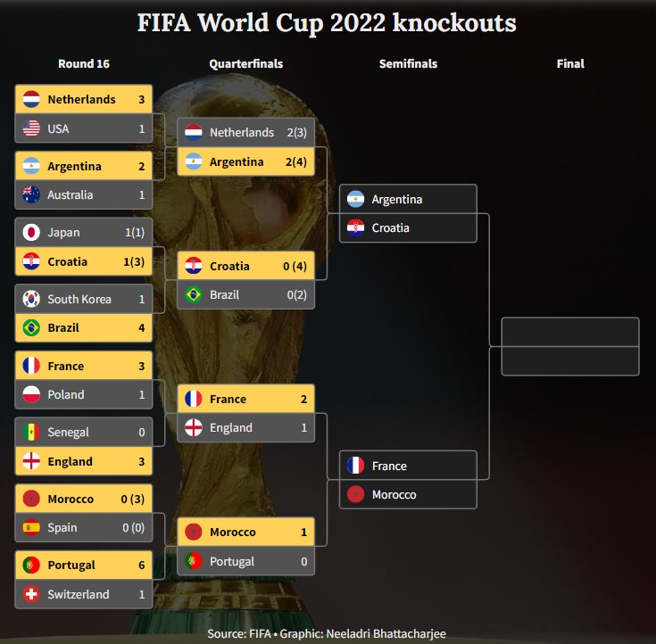Select the Round 16 column header
The image size is (656, 644).
coord(84,63)
